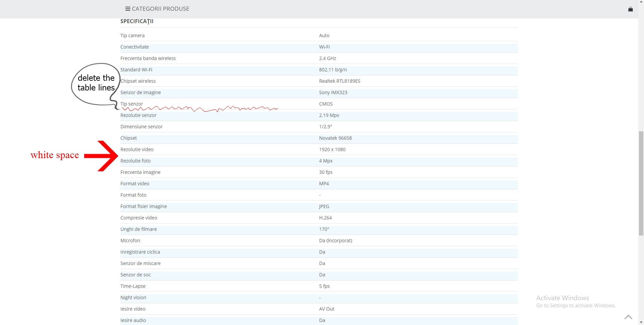
Task: Click the 'Novatek 96658' value
Action: click(x=335, y=138)
